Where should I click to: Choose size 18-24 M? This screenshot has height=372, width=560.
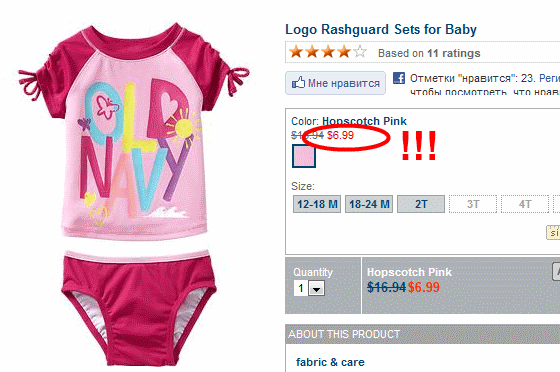point(369,204)
